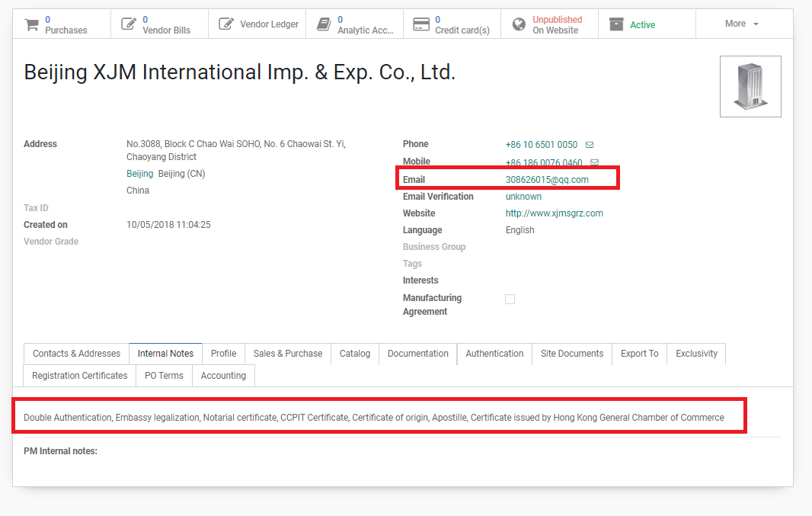Viewport: 812px width, 516px height.
Task: Switch to the Profile tab
Action: [x=224, y=354]
